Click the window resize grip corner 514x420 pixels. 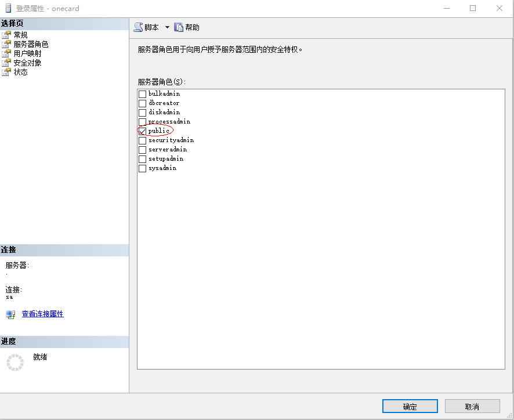click(509, 415)
